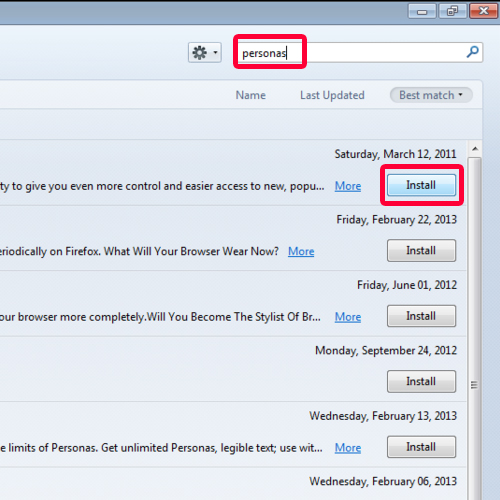The image size is (500, 500).
Task: Minimize the window
Action: coord(422,11)
